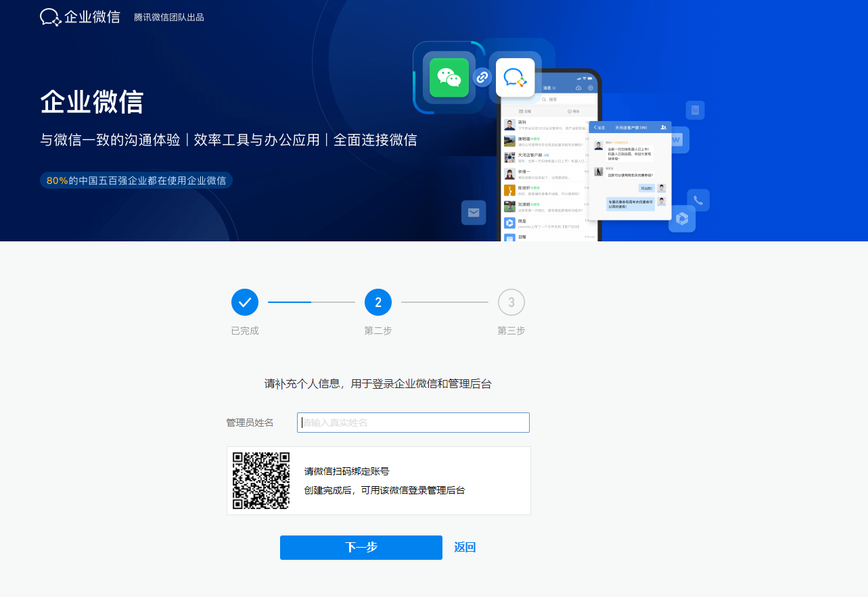Click the floating phone handset icon
This screenshot has width=868, height=597.
698,200
